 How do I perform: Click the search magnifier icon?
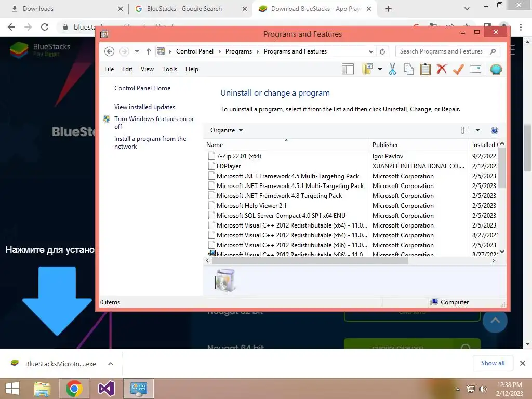[493, 51]
